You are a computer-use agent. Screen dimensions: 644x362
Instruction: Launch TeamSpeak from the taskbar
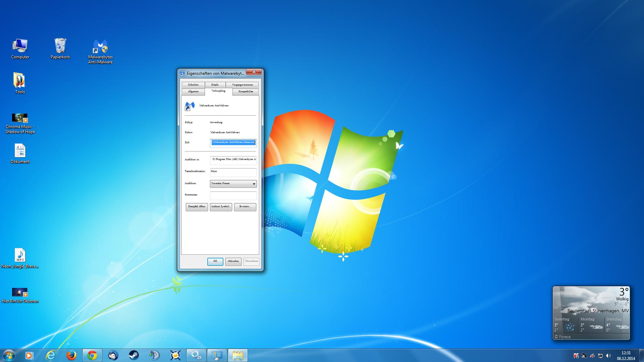tap(154, 355)
